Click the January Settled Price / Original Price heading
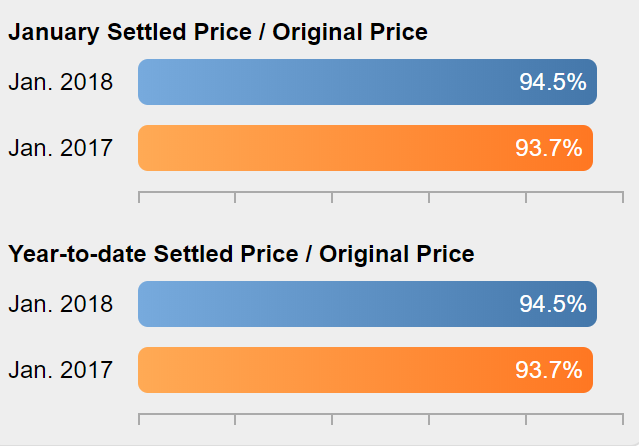 pyautogui.click(x=218, y=32)
